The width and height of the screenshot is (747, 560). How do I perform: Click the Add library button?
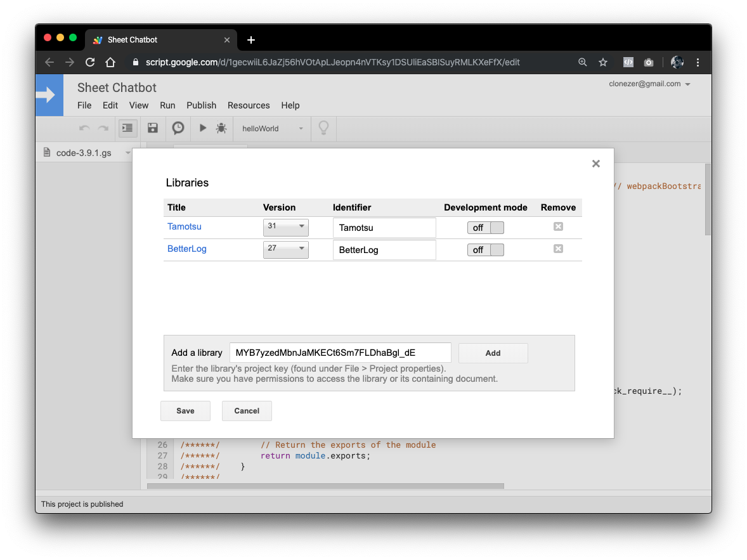[x=493, y=353]
